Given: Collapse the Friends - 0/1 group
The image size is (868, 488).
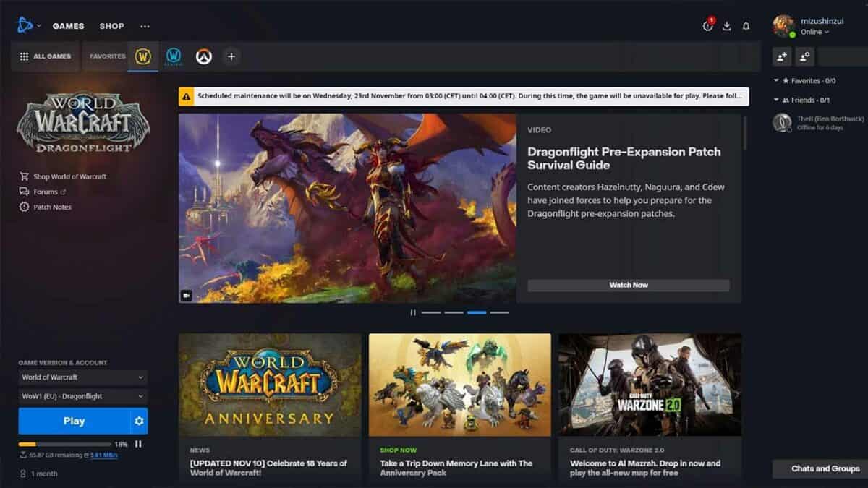Looking at the screenshot, I should 801,100.
